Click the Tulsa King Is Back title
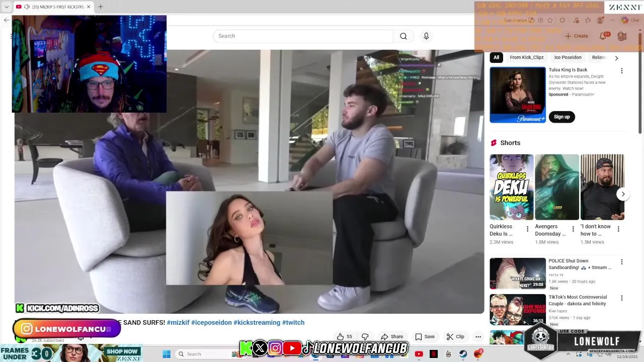The width and height of the screenshot is (644, 362). pyautogui.click(x=568, y=70)
